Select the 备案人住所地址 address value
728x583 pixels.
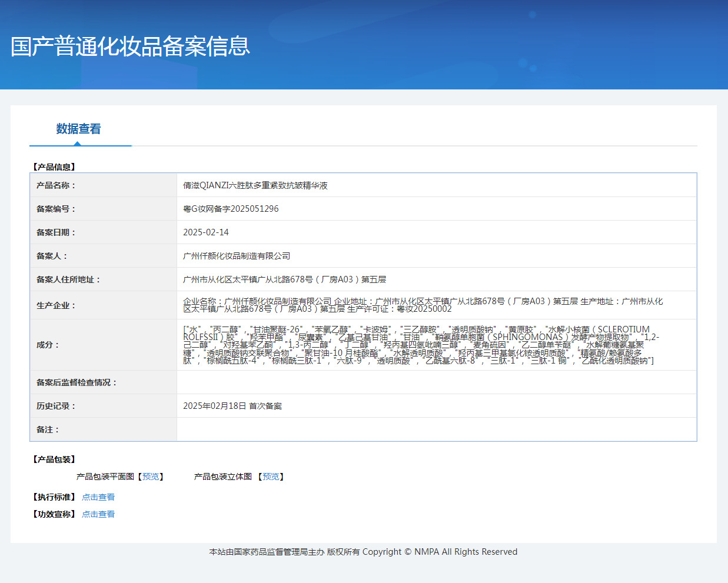coord(285,279)
